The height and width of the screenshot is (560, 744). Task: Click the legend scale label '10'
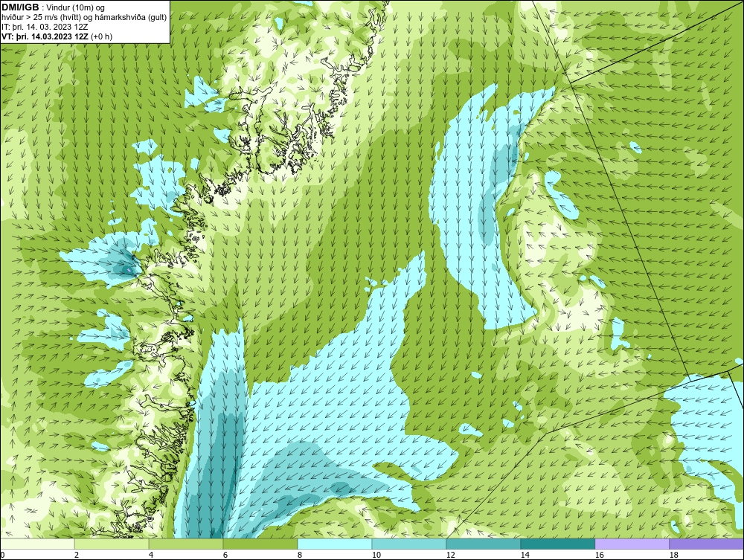(x=376, y=555)
